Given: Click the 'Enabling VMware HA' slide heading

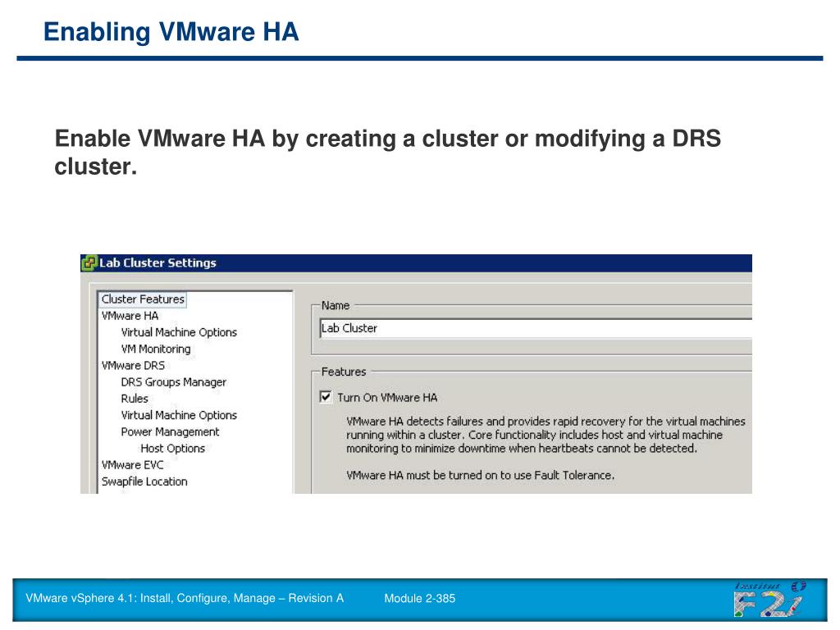Looking at the screenshot, I should (x=171, y=32).
